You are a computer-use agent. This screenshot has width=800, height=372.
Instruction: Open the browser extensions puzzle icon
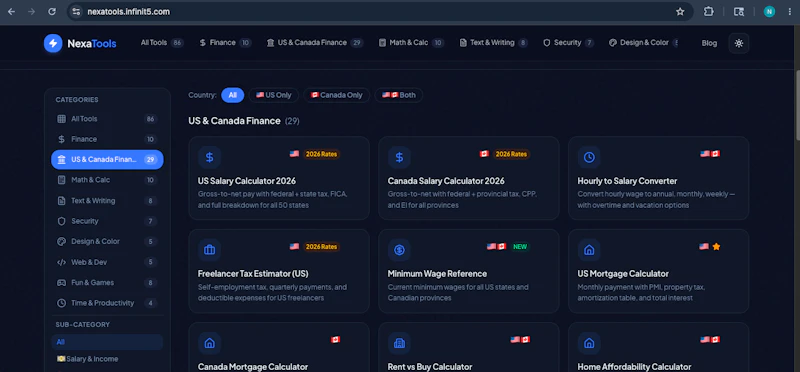click(x=709, y=12)
